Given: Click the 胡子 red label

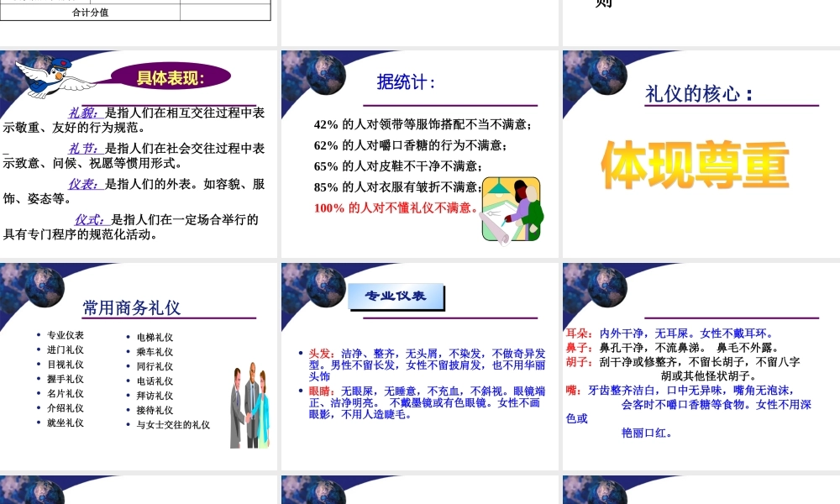Looking at the screenshot, I should click(579, 362).
